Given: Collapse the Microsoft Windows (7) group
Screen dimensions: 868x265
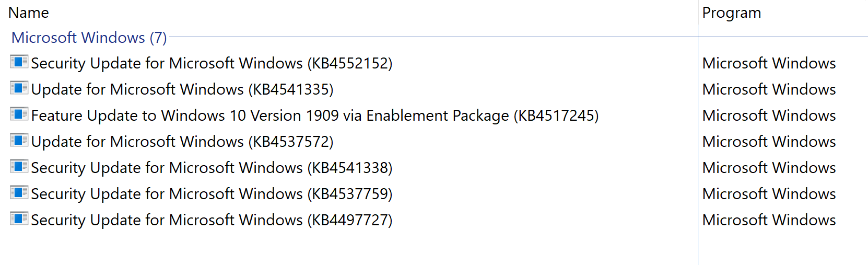Looking at the screenshot, I should point(89,38).
